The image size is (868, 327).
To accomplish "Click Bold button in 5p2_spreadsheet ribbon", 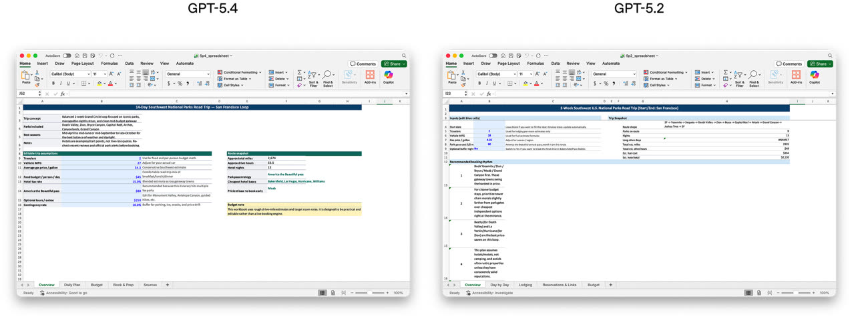I will point(479,84).
